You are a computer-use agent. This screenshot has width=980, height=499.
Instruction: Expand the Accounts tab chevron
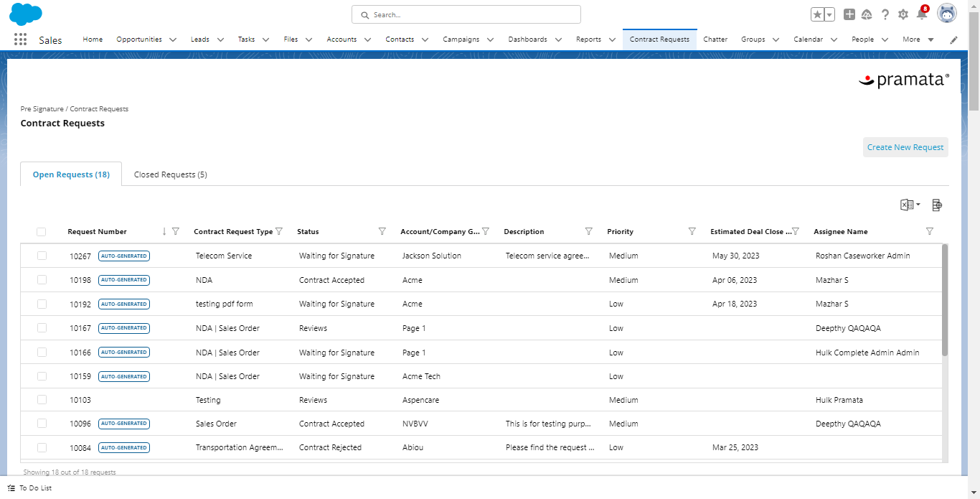pyautogui.click(x=367, y=39)
